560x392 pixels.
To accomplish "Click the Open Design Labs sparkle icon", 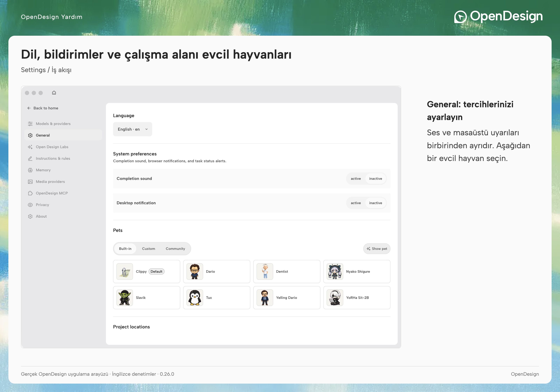I will [x=30, y=147].
